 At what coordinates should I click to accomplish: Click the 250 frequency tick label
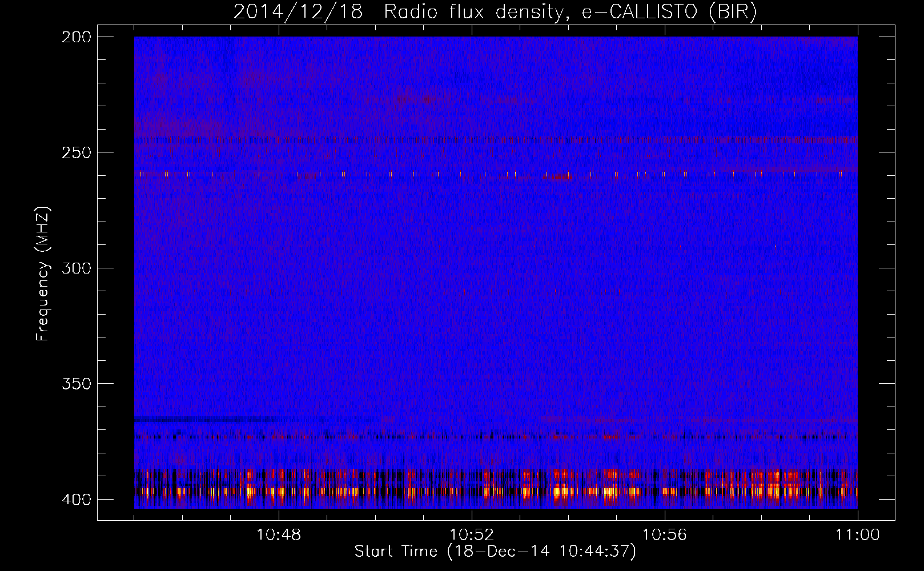[x=76, y=152]
